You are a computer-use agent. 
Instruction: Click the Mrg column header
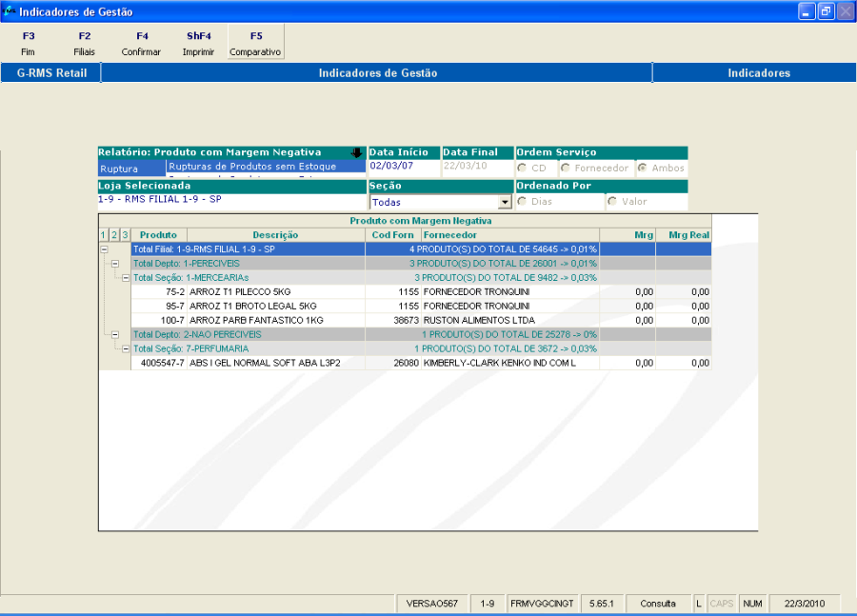628,235
